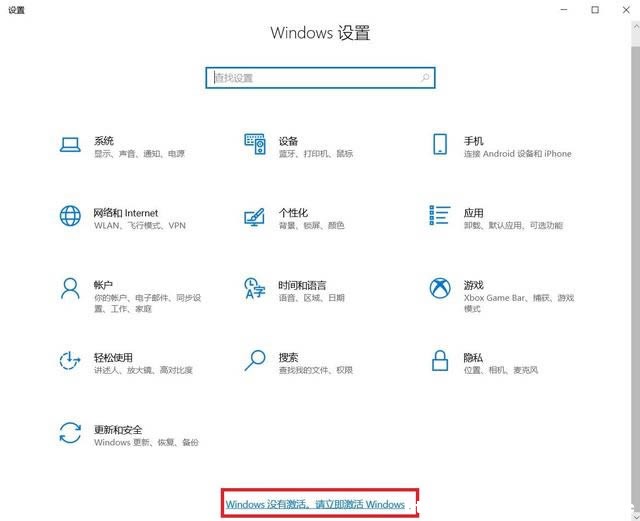Click the 显示、声音、通知、电源 description

tap(139, 154)
